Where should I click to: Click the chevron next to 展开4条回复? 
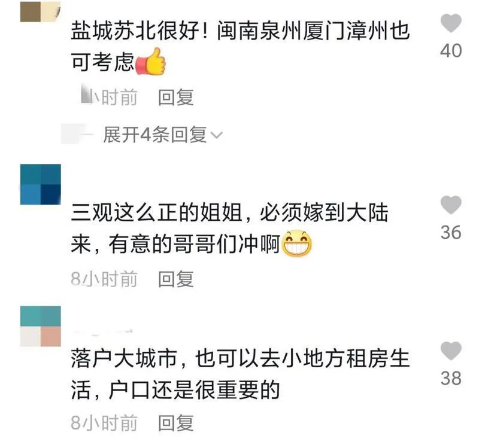click(217, 135)
